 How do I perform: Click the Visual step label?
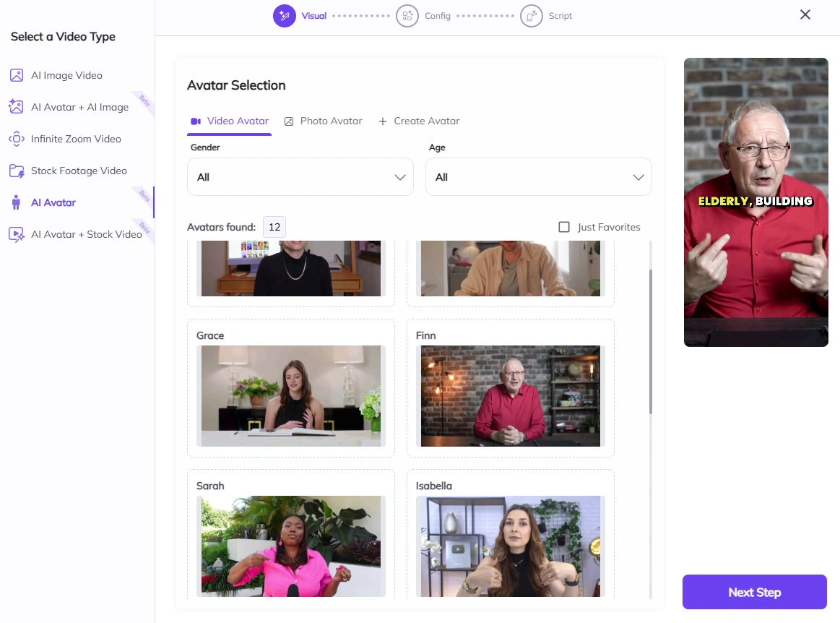coord(314,16)
